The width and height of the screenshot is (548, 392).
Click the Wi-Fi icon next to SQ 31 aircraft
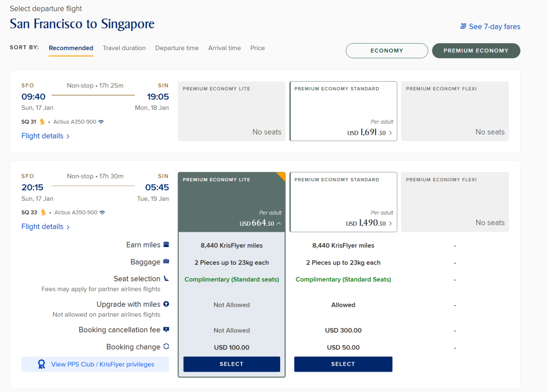(101, 122)
